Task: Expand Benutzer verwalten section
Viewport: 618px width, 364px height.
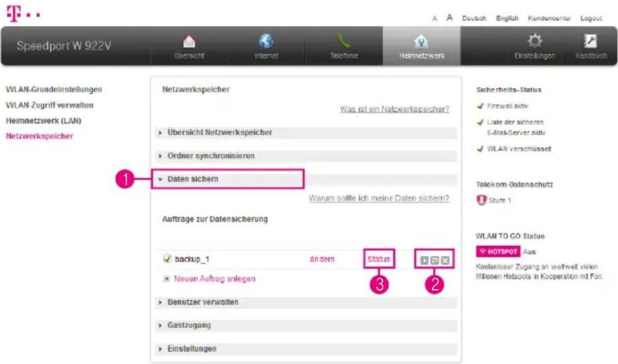Action: pos(306,302)
